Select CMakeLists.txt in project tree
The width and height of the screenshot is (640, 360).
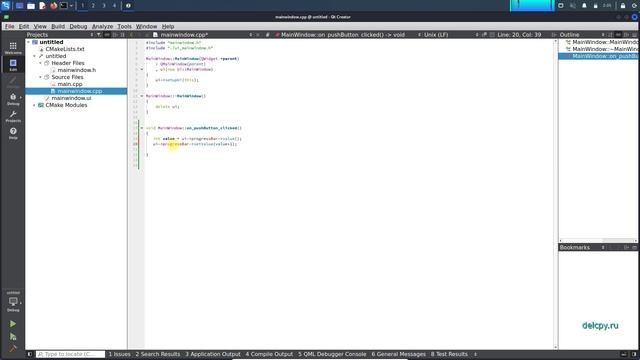(x=65, y=49)
